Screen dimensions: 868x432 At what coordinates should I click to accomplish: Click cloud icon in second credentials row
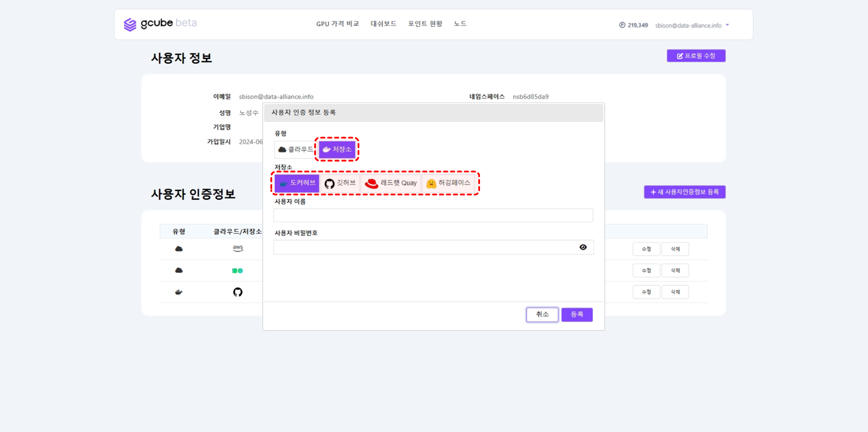(179, 270)
